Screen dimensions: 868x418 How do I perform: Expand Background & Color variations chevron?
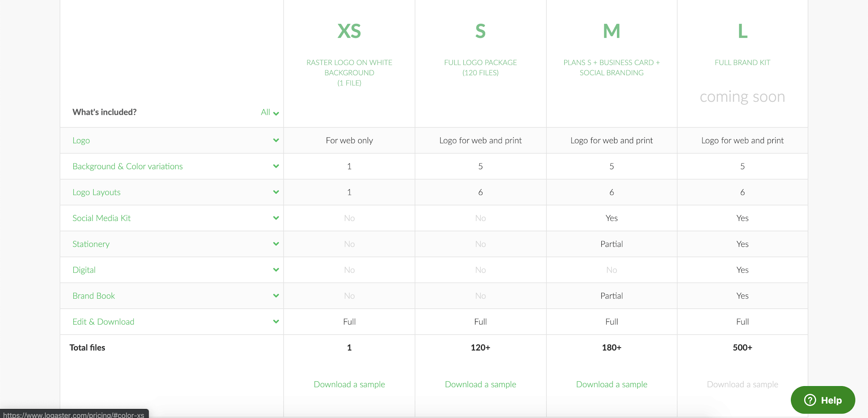(x=276, y=166)
